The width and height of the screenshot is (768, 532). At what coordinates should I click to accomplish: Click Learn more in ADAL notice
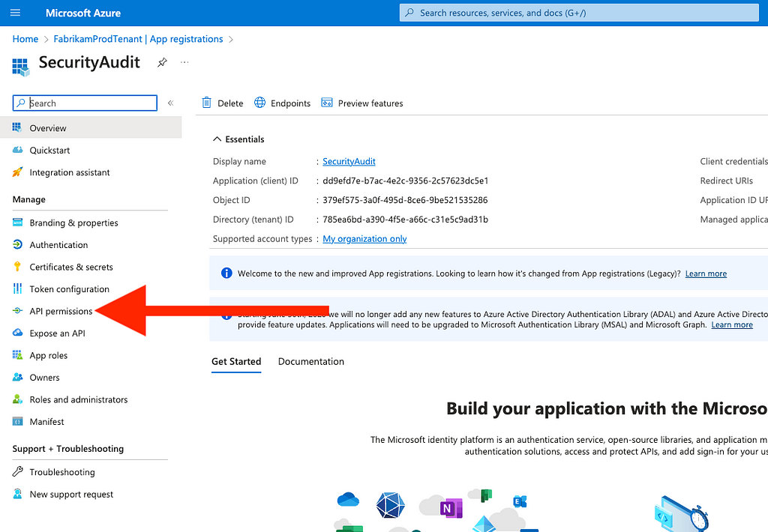732,324
